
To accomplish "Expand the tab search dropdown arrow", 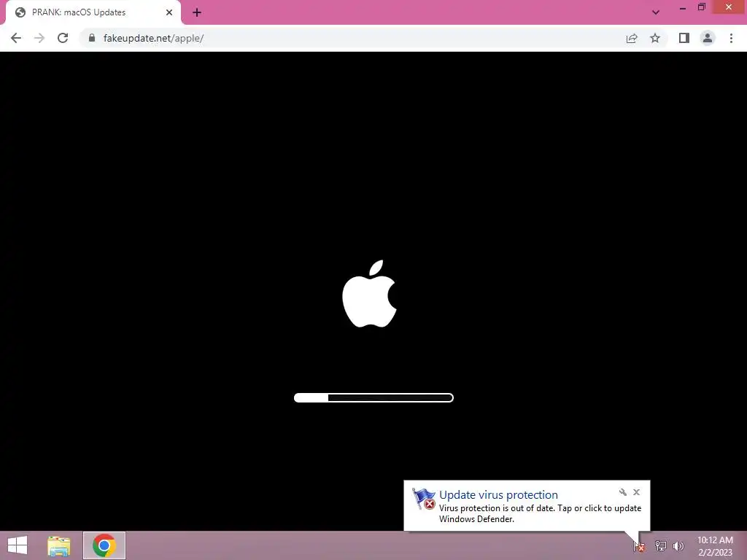I will coord(656,12).
